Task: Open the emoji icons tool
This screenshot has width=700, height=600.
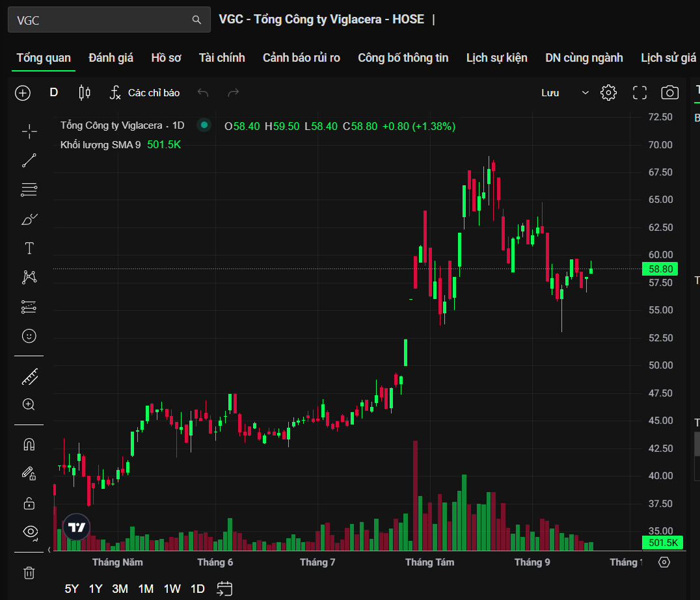Action: [29, 336]
